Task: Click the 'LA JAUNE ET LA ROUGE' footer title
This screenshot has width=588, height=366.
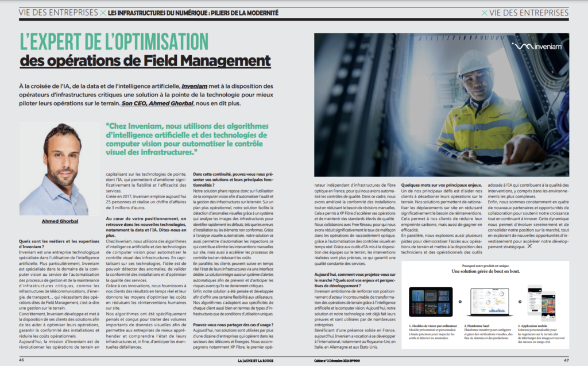Action: tap(256, 360)
